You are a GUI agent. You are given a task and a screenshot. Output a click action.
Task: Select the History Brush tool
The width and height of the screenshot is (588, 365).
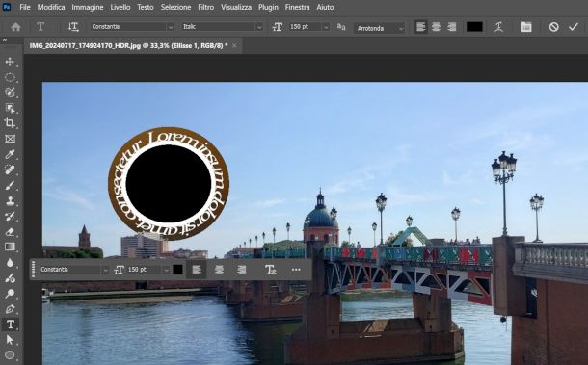(x=10, y=217)
